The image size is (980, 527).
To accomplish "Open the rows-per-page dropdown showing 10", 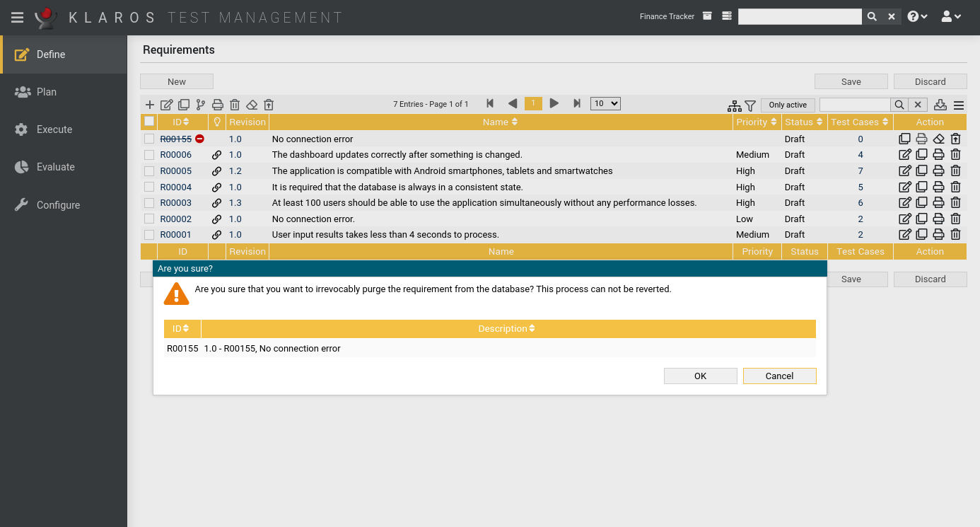I will pos(605,104).
